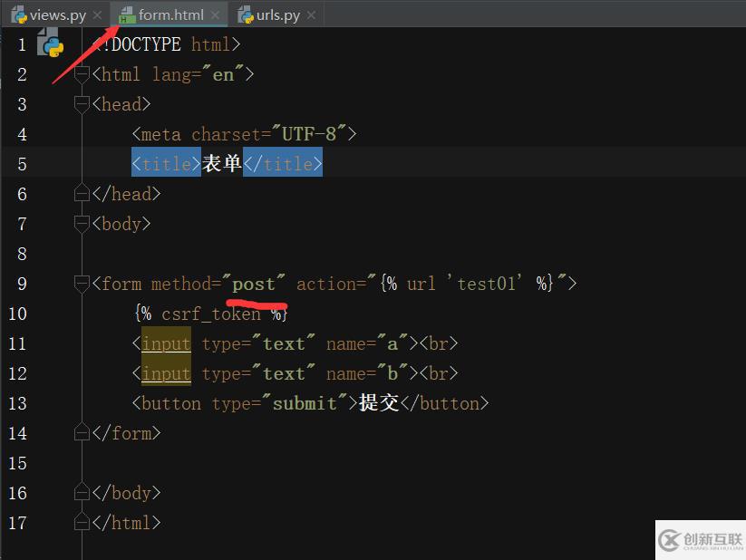
Task: Close the form.html tab
Action: pyautogui.click(x=215, y=15)
